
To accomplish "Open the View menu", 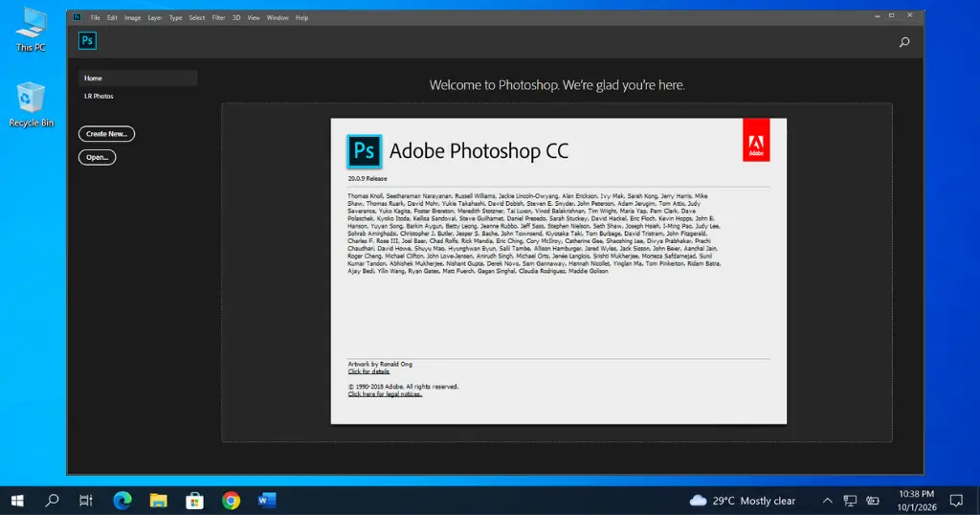I will tap(253, 17).
